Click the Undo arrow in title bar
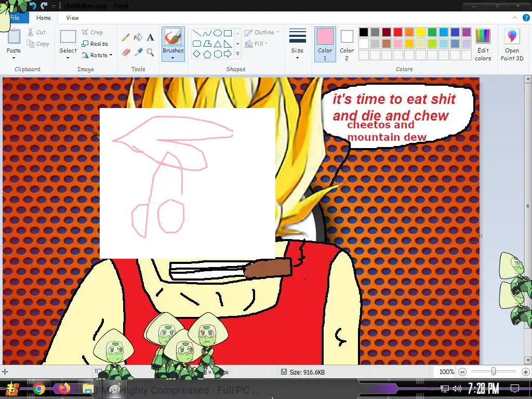 tap(33, 5)
